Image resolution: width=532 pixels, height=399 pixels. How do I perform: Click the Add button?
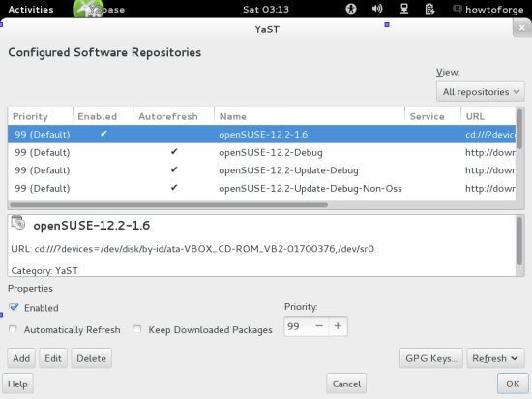tap(21, 358)
